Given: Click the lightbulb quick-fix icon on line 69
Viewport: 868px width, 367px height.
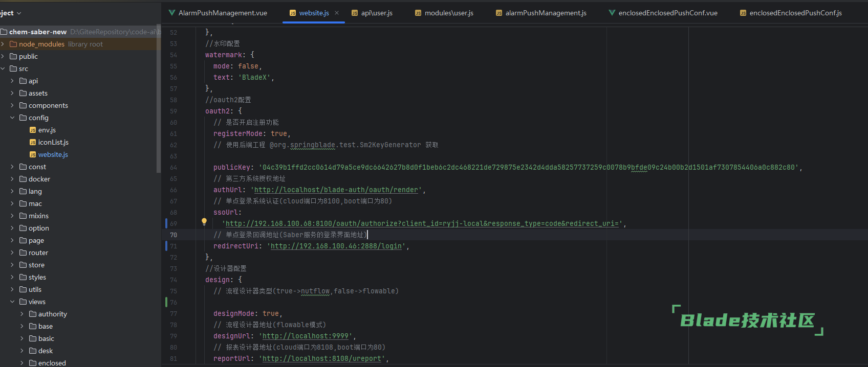Looking at the screenshot, I should click(204, 222).
